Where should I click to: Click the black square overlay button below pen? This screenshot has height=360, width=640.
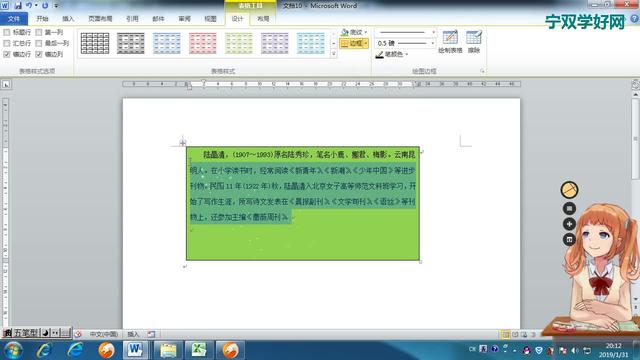click(x=569, y=209)
